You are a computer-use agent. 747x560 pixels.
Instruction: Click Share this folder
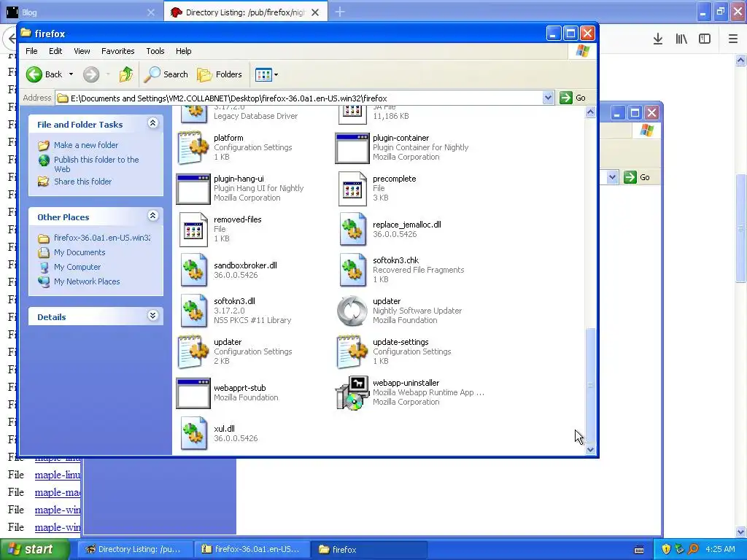point(82,182)
